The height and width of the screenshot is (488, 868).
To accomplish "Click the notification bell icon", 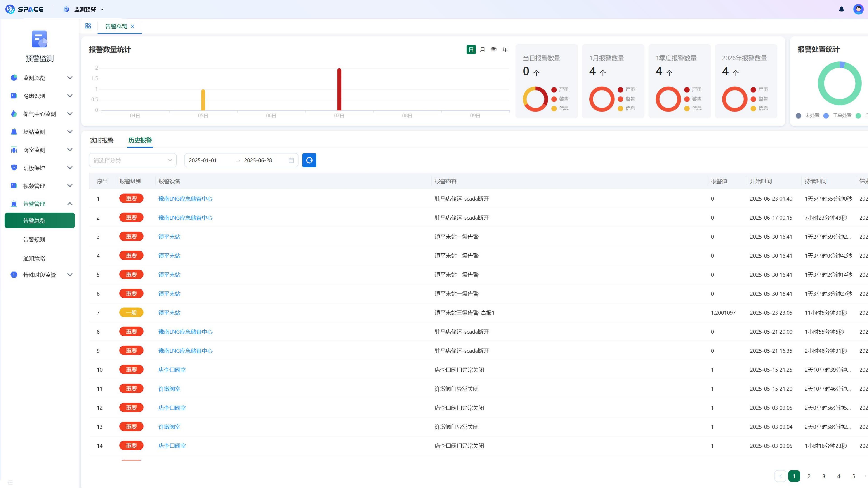I will pos(841,9).
